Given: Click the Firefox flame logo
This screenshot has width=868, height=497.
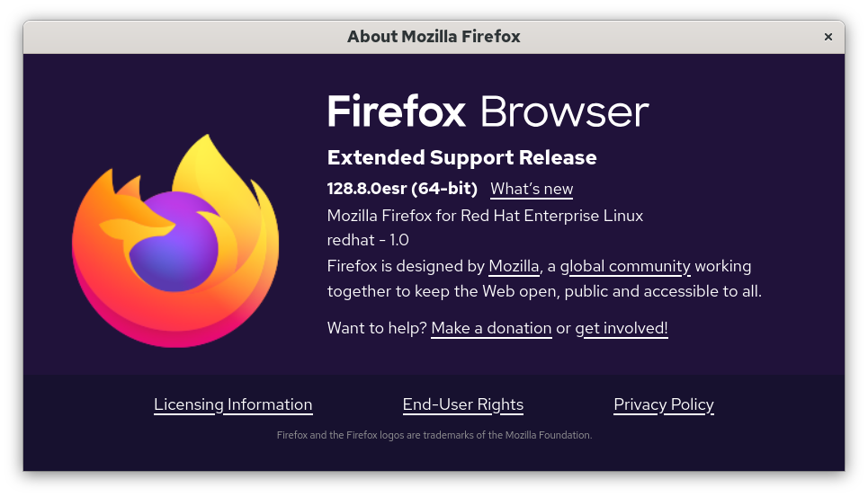Looking at the screenshot, I should tap(174, 241).
